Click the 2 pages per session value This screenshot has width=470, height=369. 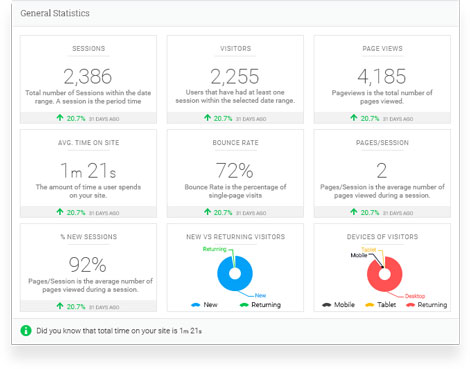pyautogui.click(x=382, y=171)
